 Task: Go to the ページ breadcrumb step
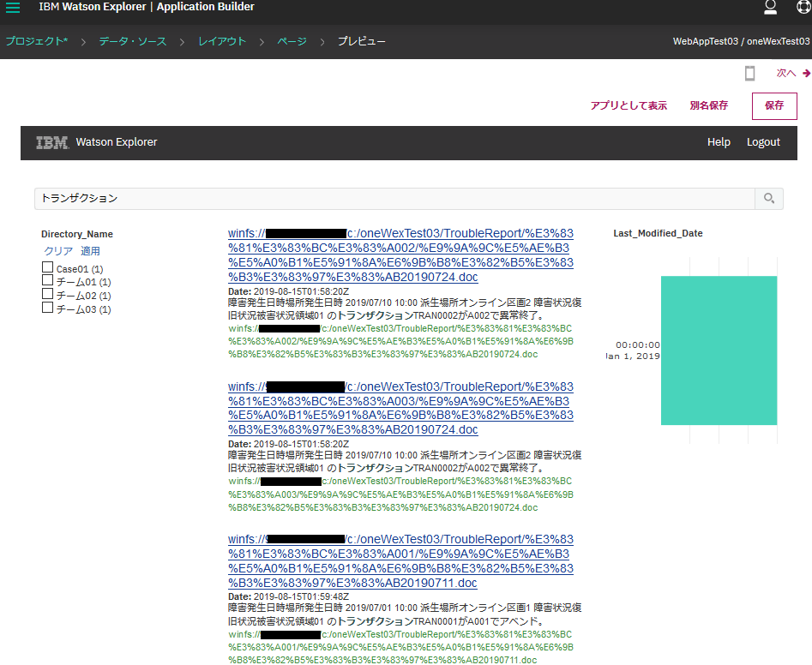[292, 41]
